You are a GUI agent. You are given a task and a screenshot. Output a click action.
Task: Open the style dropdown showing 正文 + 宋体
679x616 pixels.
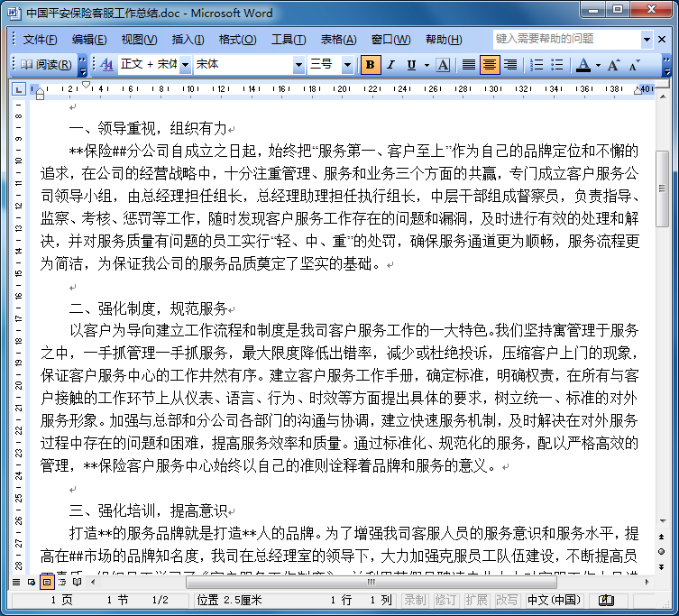186,65
